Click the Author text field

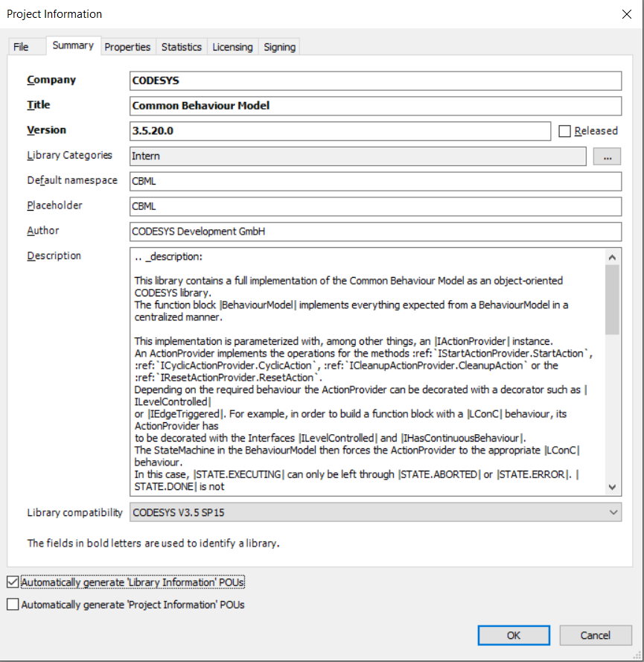[375, 232]
